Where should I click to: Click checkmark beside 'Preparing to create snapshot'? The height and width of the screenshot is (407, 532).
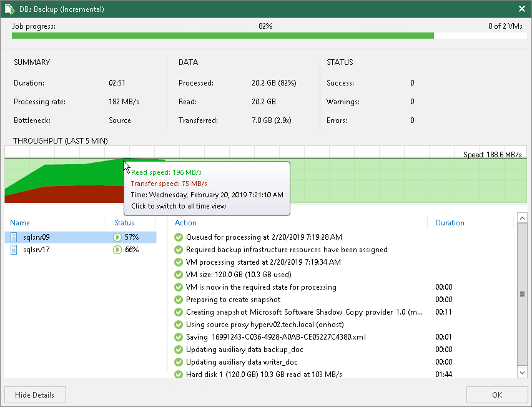point(178,300)
